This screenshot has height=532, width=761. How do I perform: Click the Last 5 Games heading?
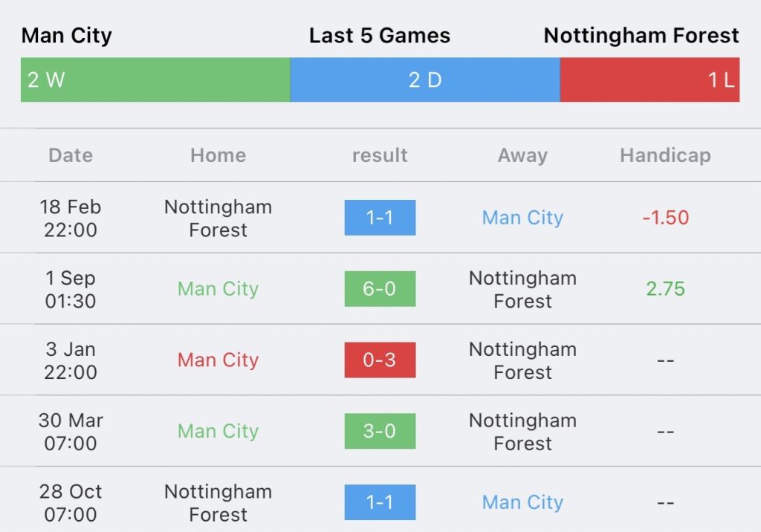380,36
